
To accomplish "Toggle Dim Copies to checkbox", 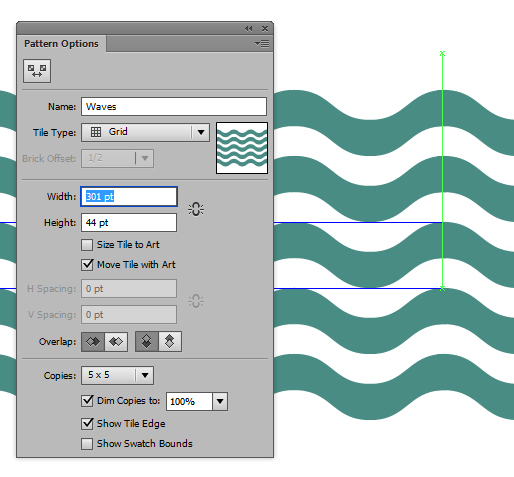I will pyautogui.click(x=87, y=401).
